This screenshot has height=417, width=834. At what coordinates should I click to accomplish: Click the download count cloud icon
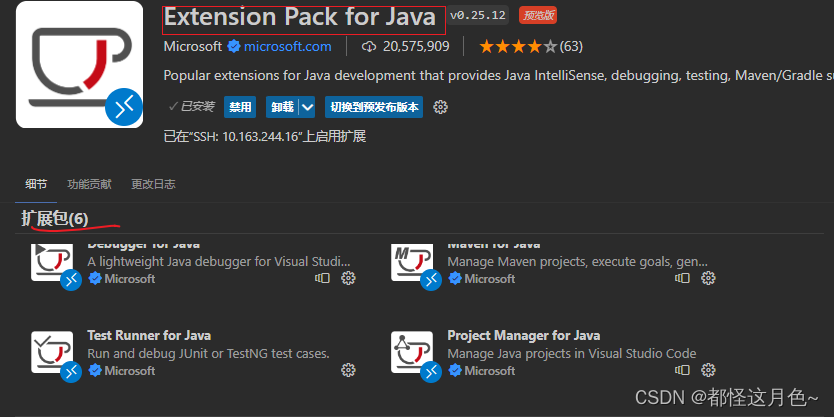coord(369,47)
